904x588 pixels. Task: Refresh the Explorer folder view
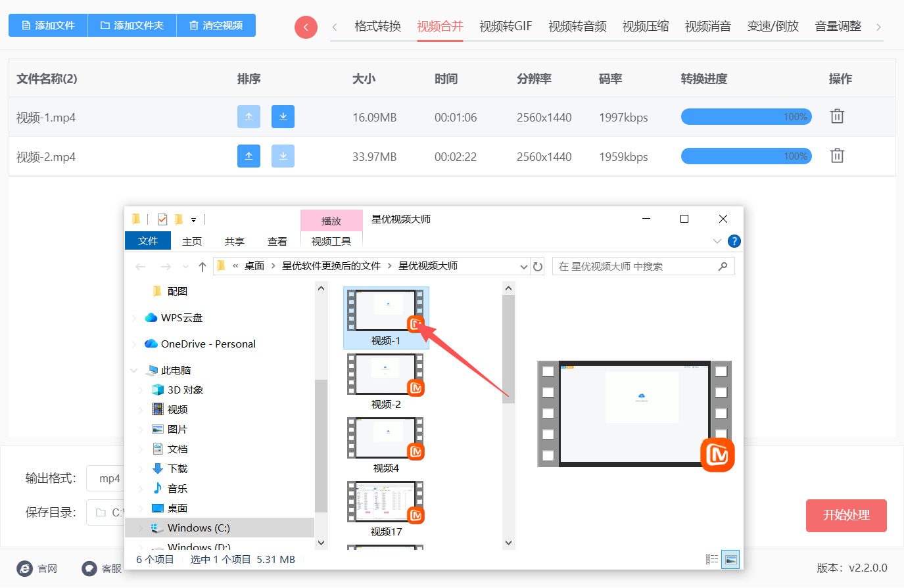pos(538,266)
